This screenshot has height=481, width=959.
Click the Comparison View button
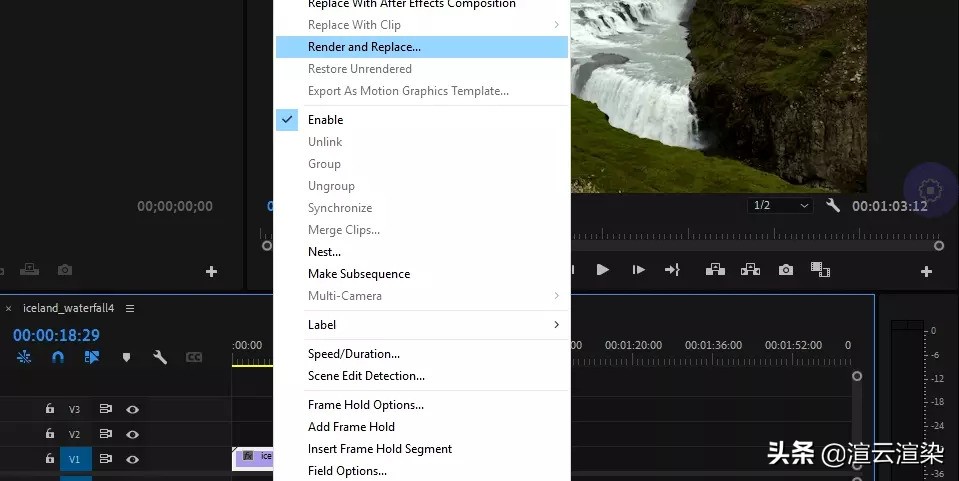pyautogui.click(x=820, y=269)
